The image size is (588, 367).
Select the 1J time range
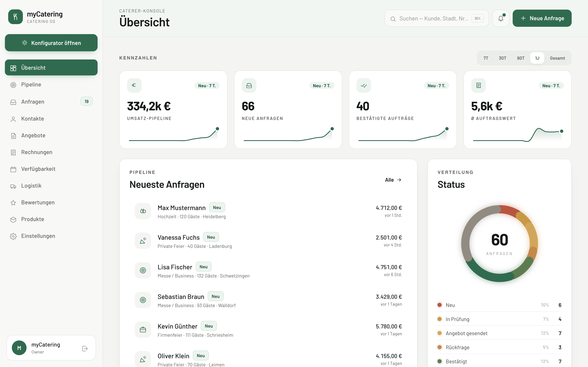click(537, 58)
